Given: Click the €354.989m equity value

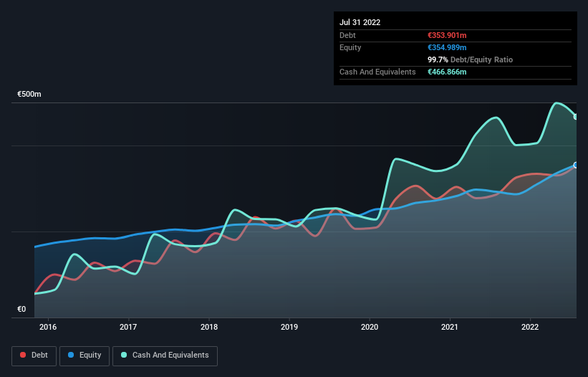Looking at the screenshot, I should coord(447,47).
